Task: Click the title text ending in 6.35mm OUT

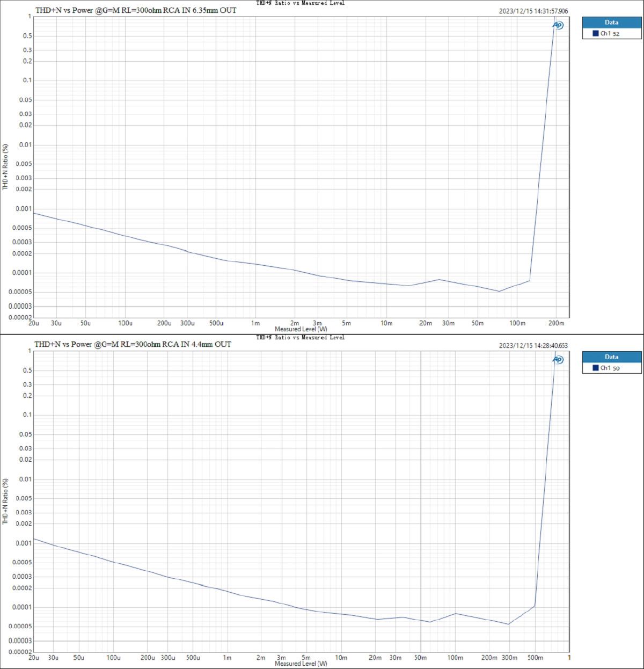Action: click(x=136, y=10)
